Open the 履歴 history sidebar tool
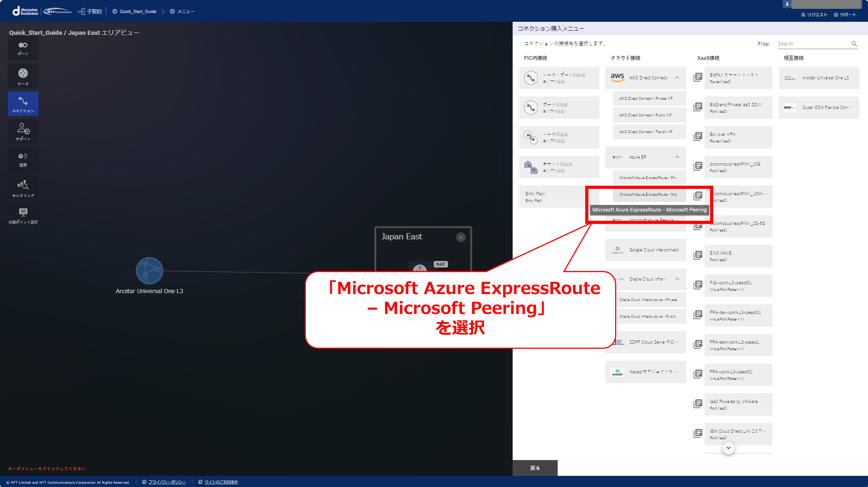The height and width of the screenshot is (487, 868). [23, 160]
